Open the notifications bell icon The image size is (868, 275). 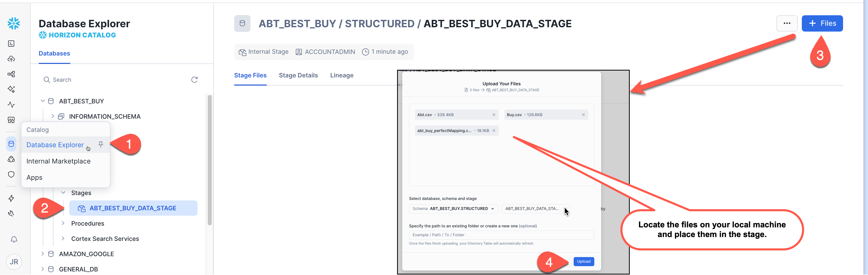click(x=14, y=239)
